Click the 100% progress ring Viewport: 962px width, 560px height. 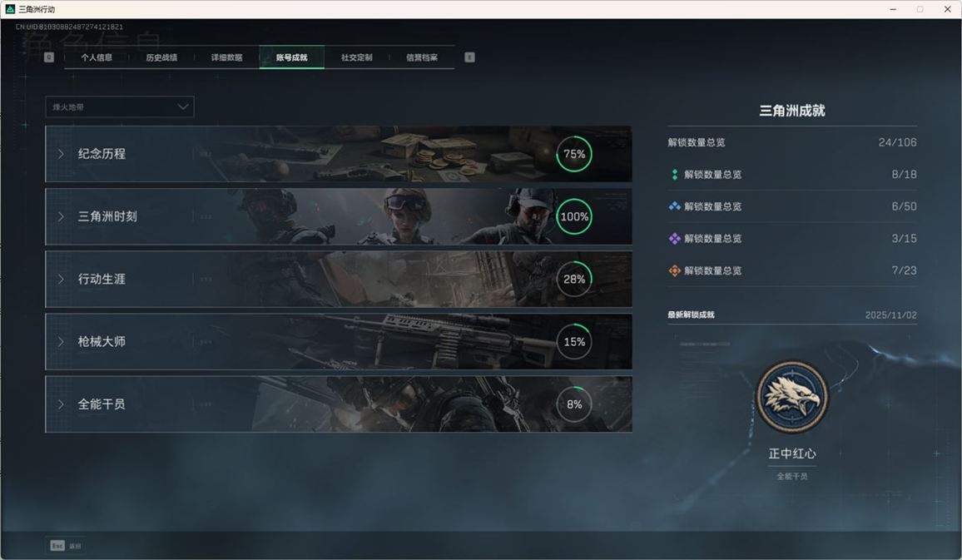[574, 216]
